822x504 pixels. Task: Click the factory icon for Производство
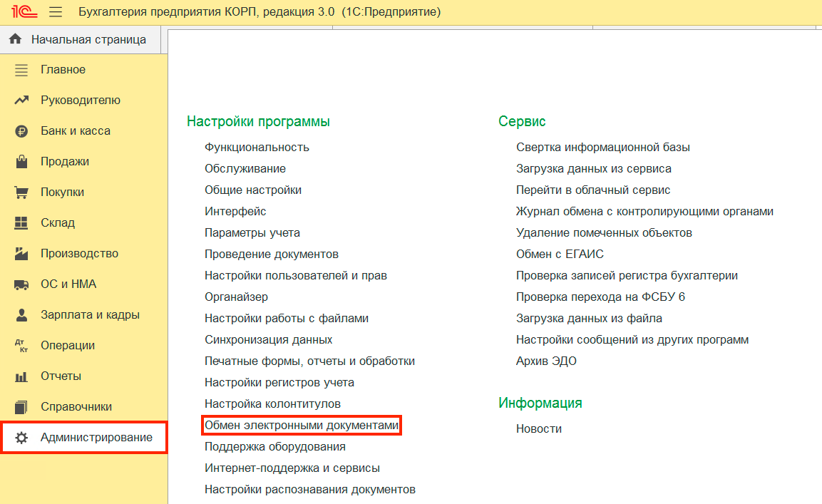21,254
